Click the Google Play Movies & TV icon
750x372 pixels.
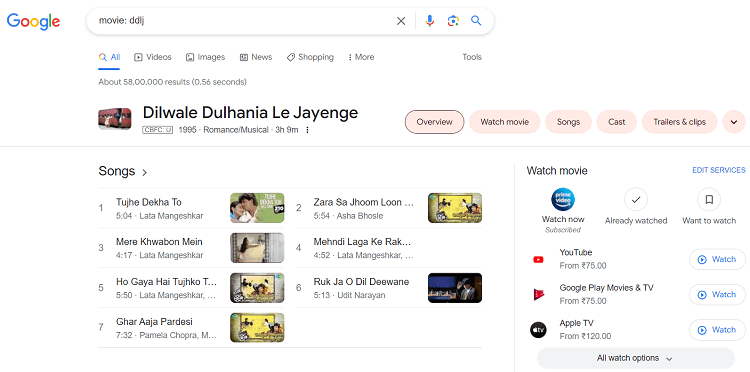click(x=538, y=295)
